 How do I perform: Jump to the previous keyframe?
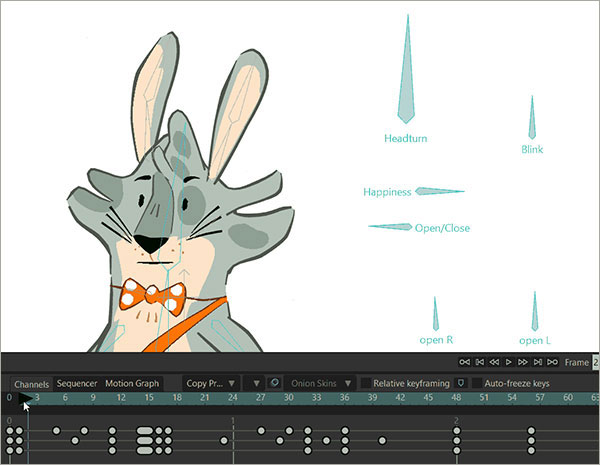(x=479, y=361)
